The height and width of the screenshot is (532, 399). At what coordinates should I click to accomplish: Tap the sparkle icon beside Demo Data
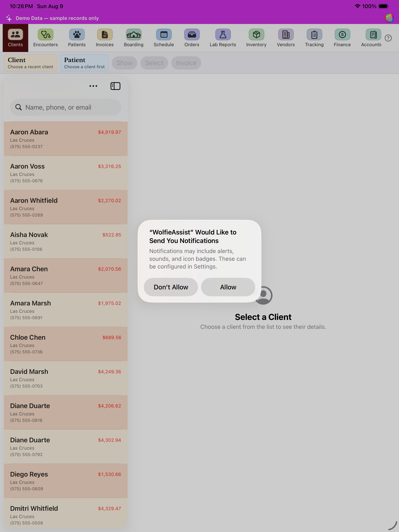9,18
